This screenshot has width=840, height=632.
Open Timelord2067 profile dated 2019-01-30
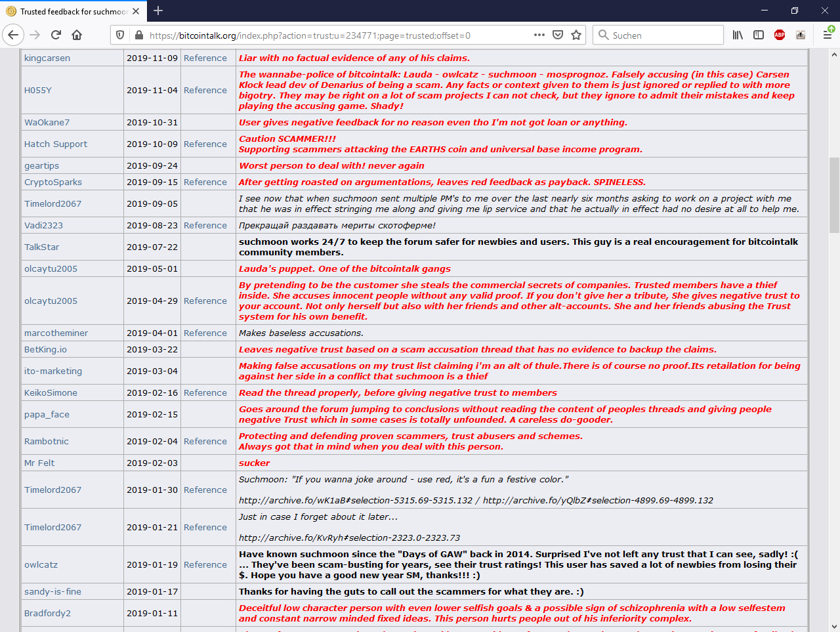(52, 490)
